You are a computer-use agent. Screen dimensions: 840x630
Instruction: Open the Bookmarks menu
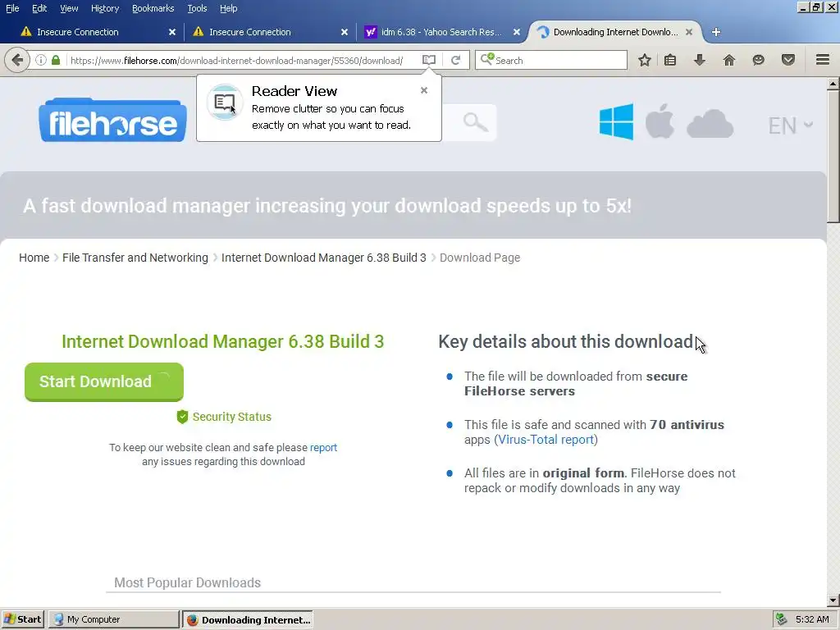click(153, 8)
